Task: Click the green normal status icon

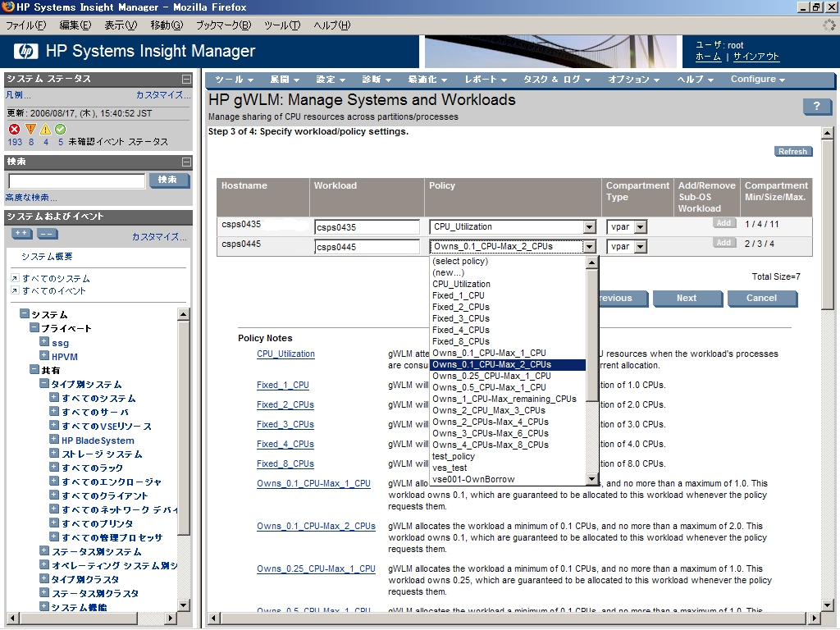Action: coord(61,129)
